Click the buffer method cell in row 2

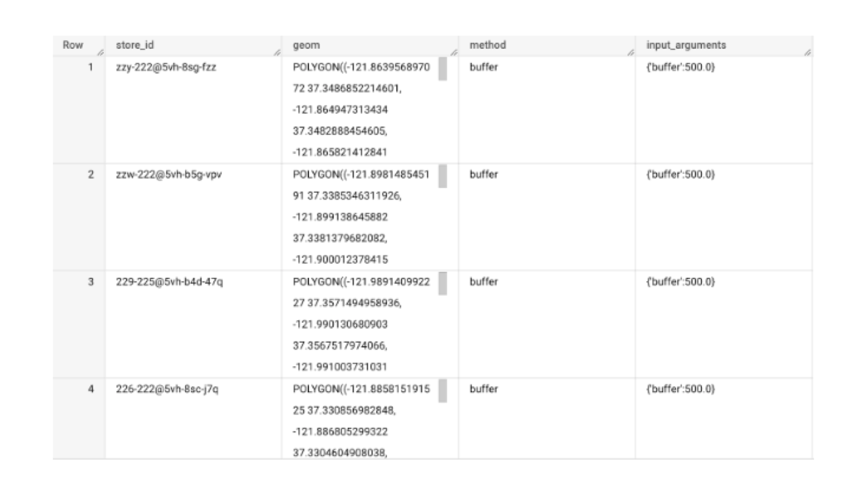point(484,175)
